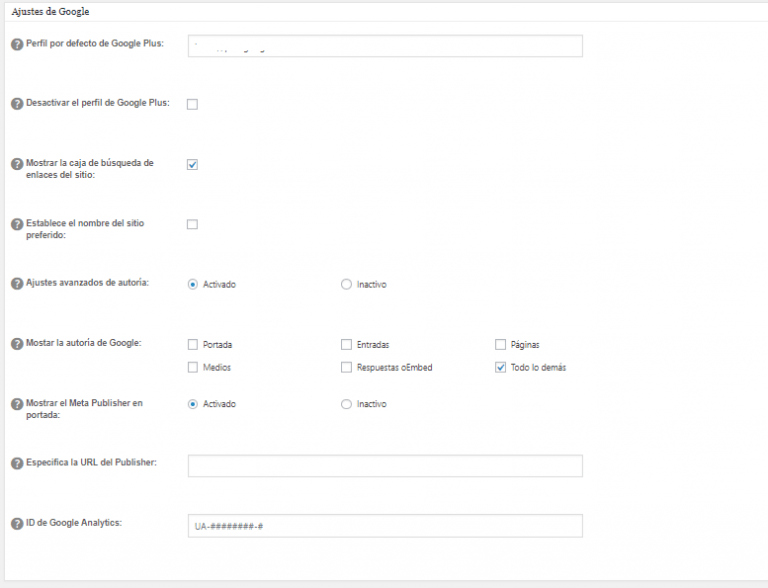This screenshot has height=588, width=768.
Task: Check the Entradas checkbox
Action: 346,345
